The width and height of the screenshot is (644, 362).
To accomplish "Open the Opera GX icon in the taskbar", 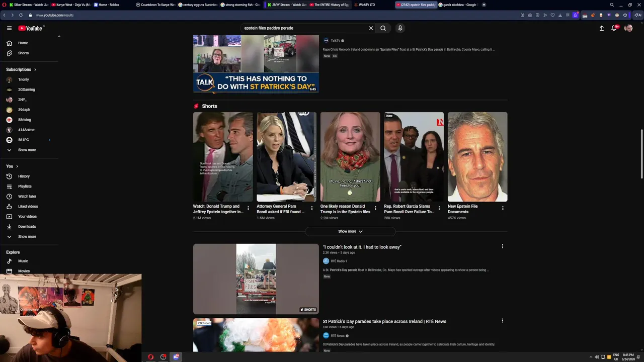I will coord(150,357).
